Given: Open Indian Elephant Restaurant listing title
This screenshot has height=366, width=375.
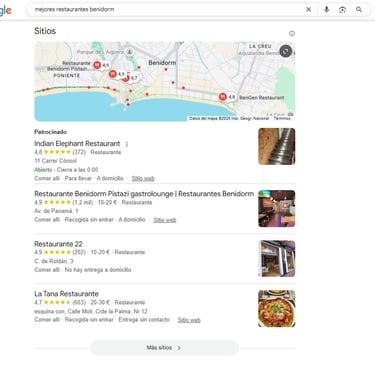Looking at the screenshot, I should tap(77, 144).
